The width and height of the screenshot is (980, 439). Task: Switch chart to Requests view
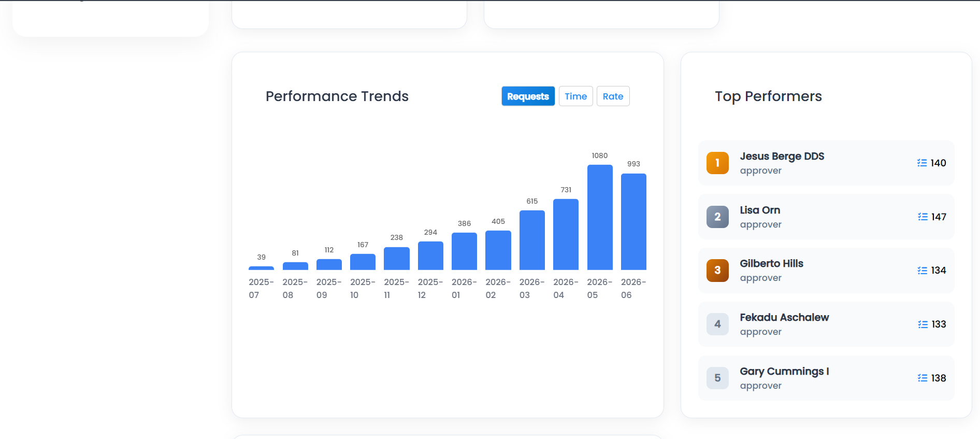(x=528, y=96)
